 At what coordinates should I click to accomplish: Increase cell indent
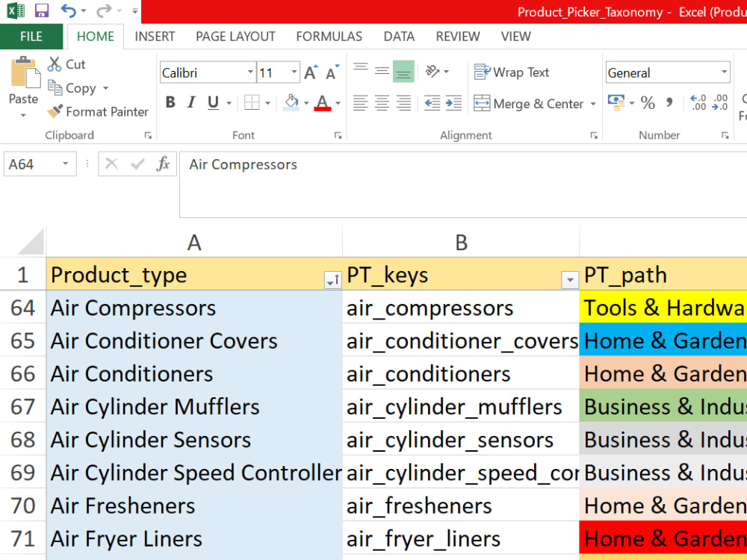pyautogui.click(x=453, y=103)
